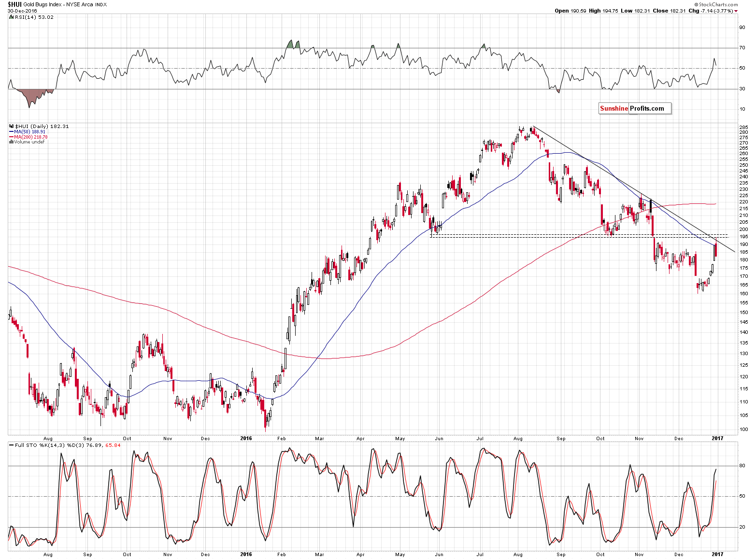Click the Jun label below the stochastic panel

(x=439, y=554)
